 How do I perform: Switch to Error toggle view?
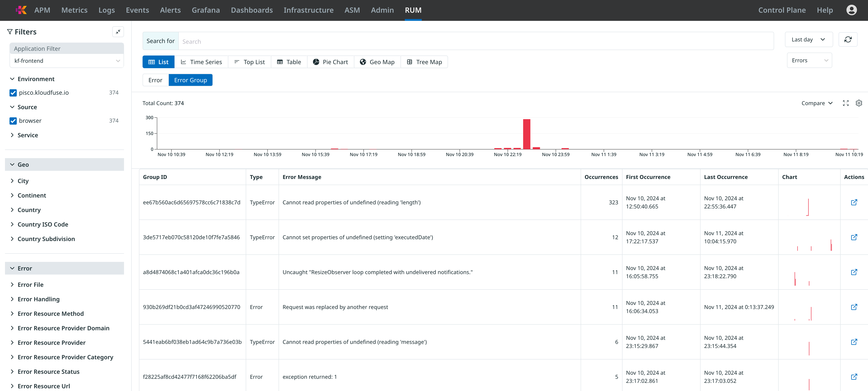click(x=155, y=80)
